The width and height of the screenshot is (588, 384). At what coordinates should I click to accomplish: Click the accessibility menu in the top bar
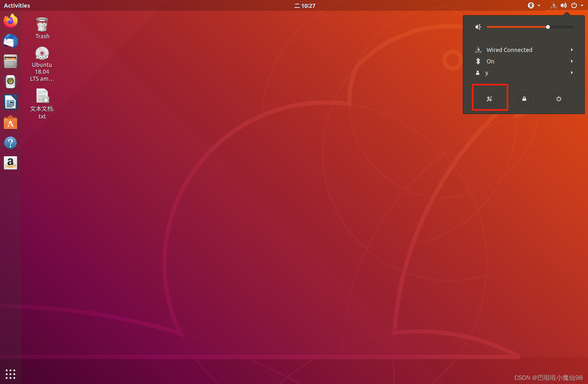coord(531,5)
